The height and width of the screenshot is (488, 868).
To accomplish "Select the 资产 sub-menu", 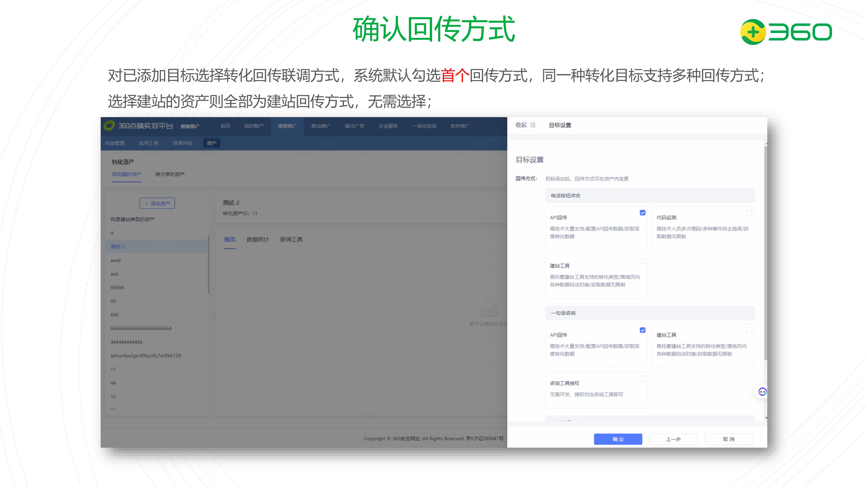I will point(212,143).
